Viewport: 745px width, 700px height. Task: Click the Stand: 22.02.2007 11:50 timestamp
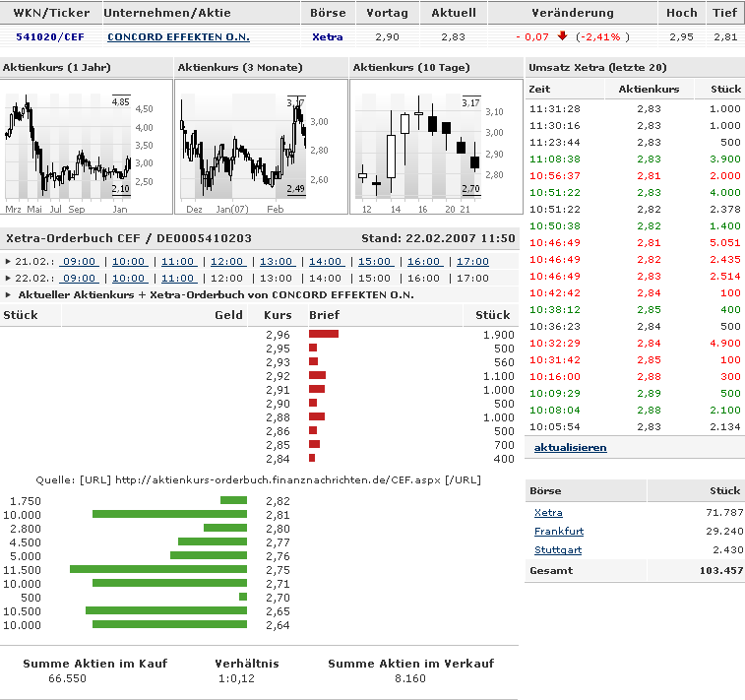[438, 238]
